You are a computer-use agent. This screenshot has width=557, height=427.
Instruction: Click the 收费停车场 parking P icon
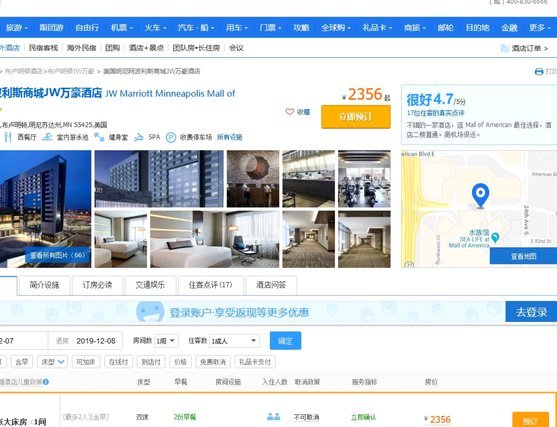(x=171, y=137)
